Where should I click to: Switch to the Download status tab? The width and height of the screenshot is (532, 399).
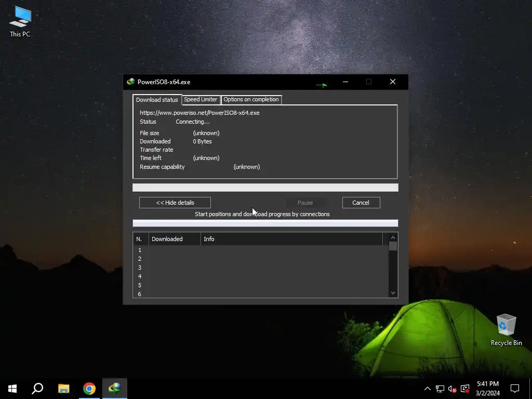pyautogui.click(x=157, y=100)
